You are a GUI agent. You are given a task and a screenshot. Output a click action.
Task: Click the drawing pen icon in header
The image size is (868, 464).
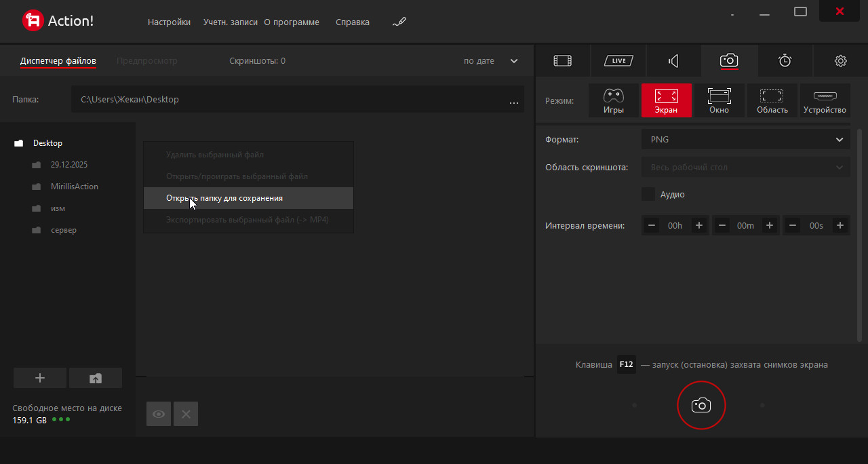[x=399, y=22]
